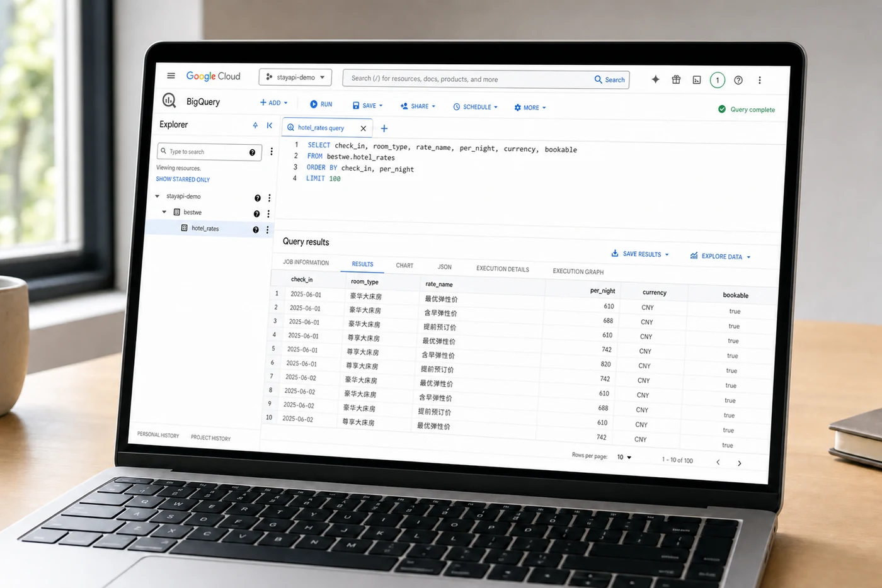Collapse the bestwe dataset node

[164, 212]
